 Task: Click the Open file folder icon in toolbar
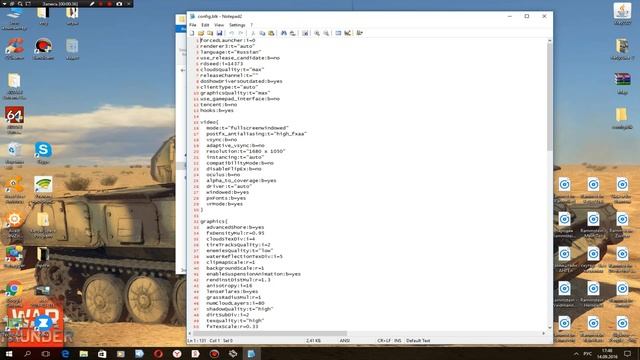point(201,33)
